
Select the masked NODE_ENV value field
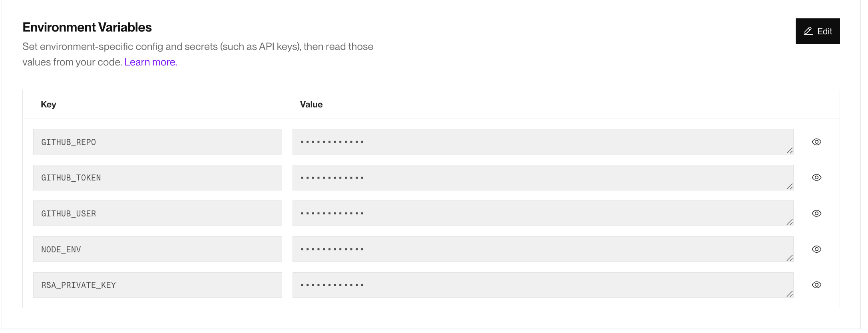tap(543, 249)
